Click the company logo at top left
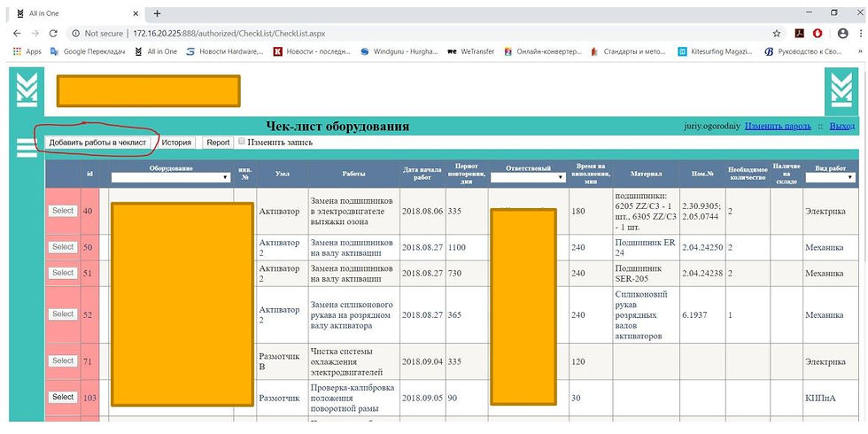This screenshot has height=434, width=868. point(27,90)
